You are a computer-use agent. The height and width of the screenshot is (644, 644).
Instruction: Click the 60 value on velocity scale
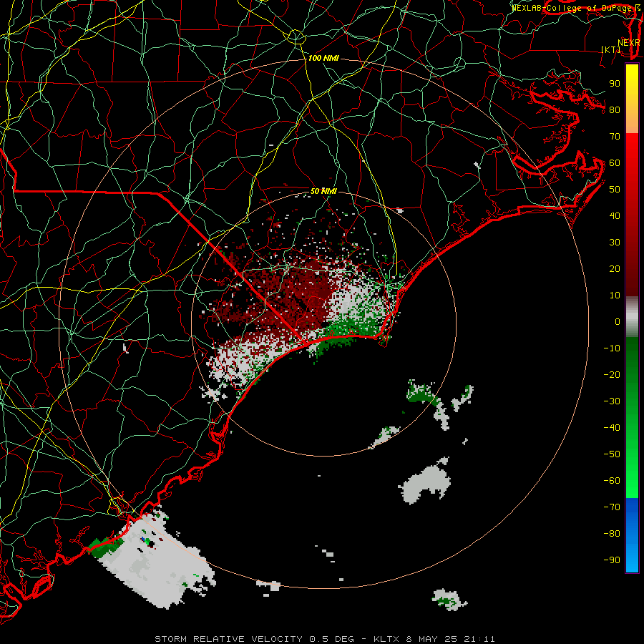click(x=615, y=163)
